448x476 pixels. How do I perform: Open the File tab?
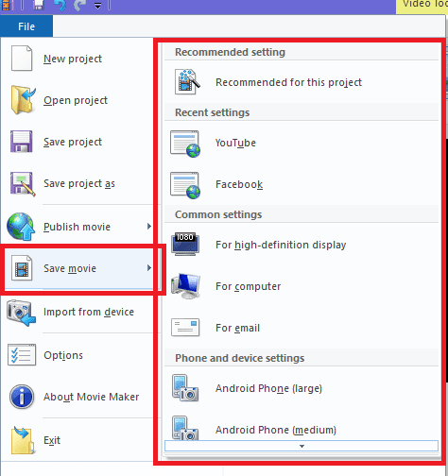26,26
